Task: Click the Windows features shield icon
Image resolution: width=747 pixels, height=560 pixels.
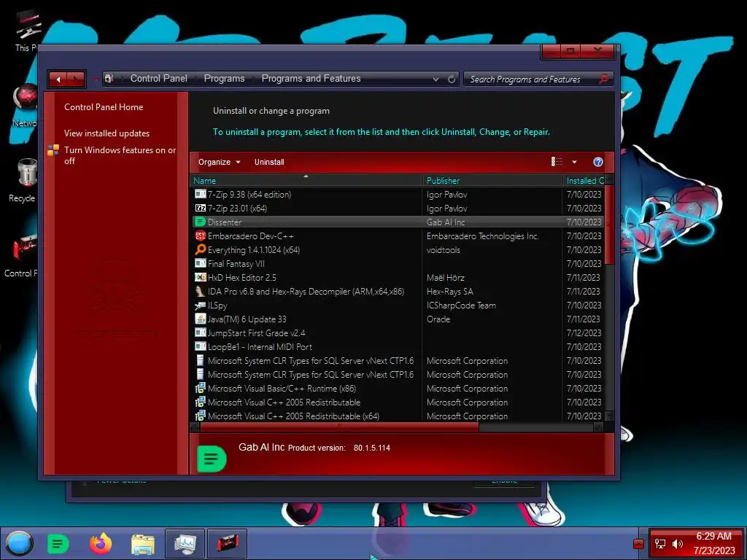Action: point(53,150)
